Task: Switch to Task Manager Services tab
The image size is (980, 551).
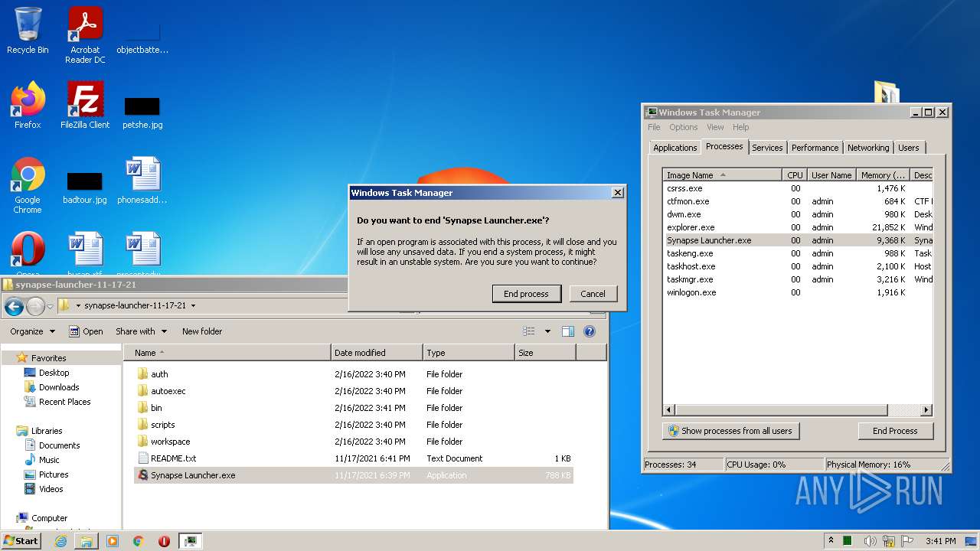Action: 767,148
